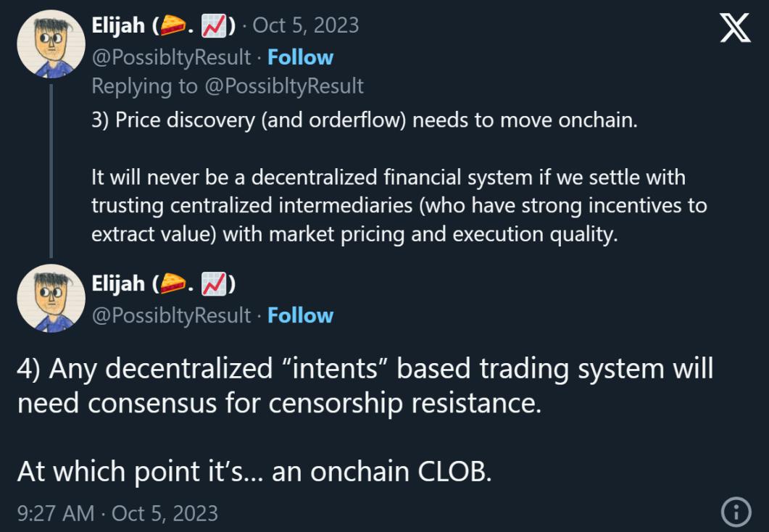Image resolution: width=769 pixels, height=532 pixels.
Task: Open the info icon beside the timestamp
Action: pos(736,512)
